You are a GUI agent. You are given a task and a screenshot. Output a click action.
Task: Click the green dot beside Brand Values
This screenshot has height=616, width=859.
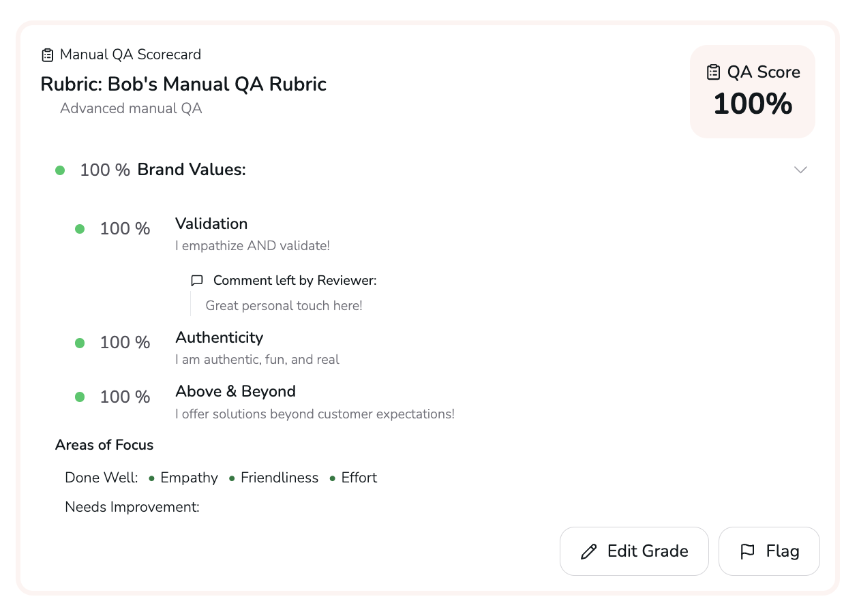click(60, 170)
